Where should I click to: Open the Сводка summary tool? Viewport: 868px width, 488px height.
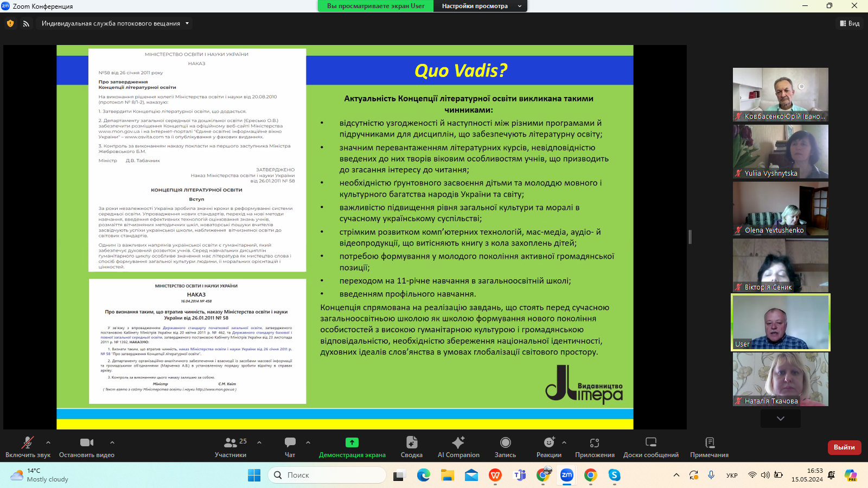click(x=411, y=447)
